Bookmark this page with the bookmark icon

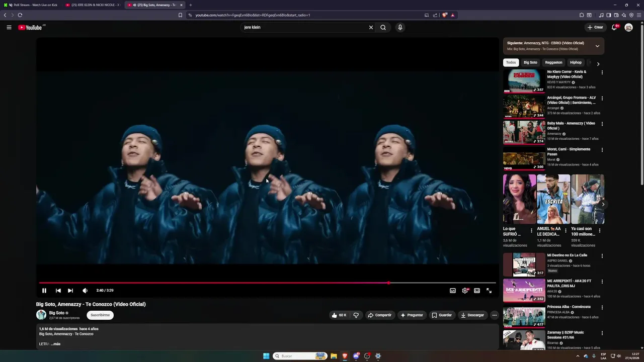pos(180,15)
